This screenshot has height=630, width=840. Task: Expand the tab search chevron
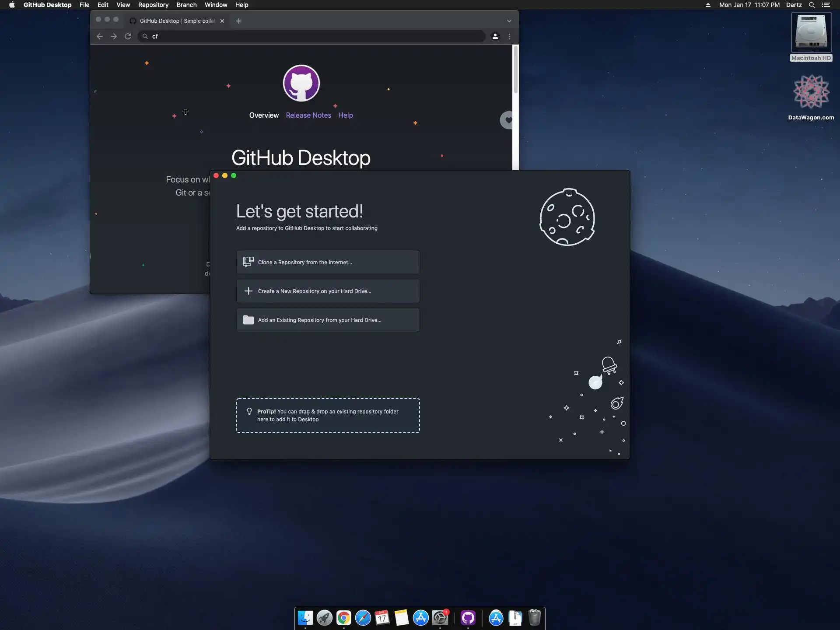(509, 21)
